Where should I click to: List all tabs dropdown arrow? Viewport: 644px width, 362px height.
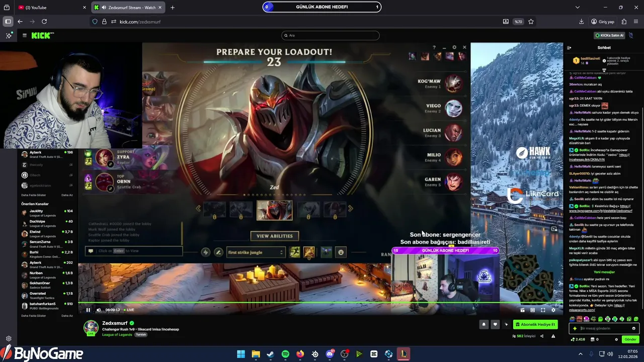[x=578, y=8]
